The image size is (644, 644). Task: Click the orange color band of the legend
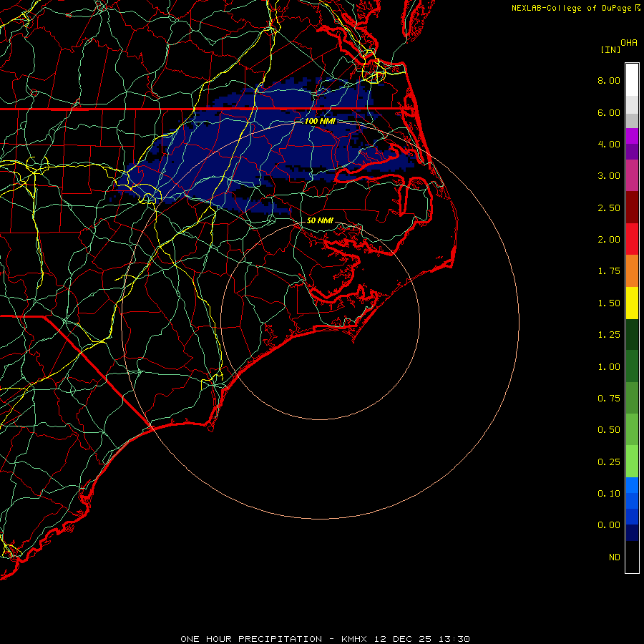pos(632,271)
